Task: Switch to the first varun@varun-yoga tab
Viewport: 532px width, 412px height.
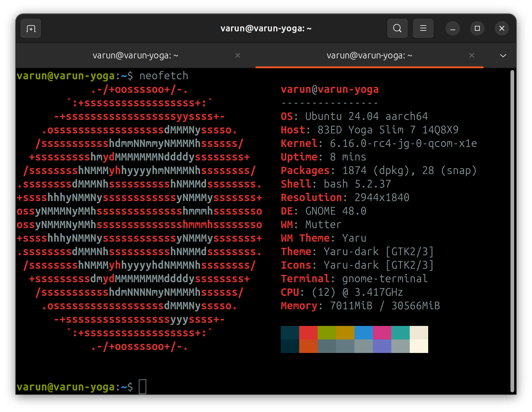Action: pyautogui.click(x=135, y=55)
